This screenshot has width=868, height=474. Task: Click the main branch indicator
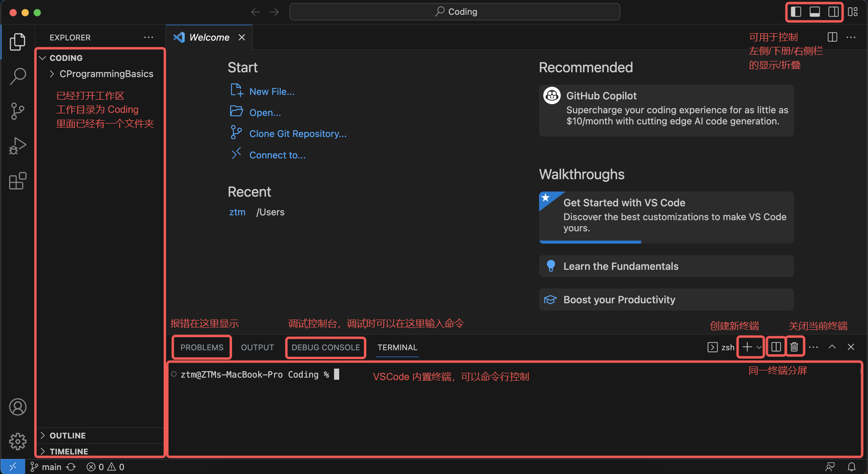coord(46,467)
